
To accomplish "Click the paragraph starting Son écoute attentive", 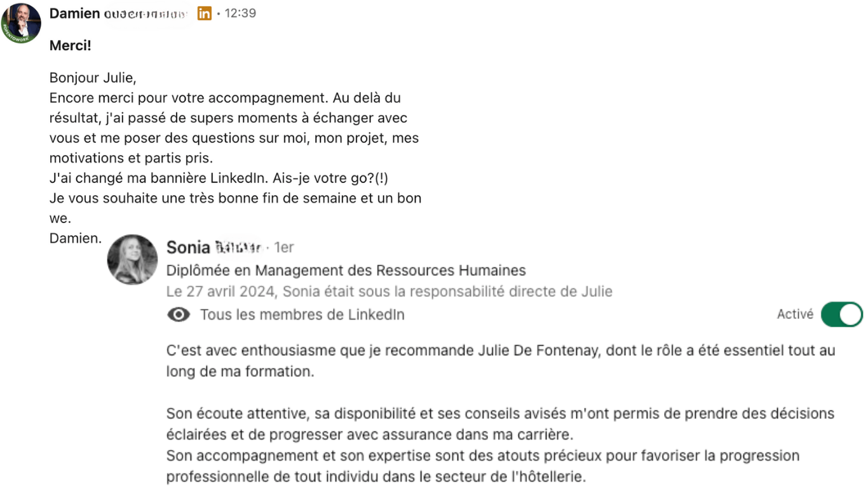I will pyautogui.click(x=500, y=424).
